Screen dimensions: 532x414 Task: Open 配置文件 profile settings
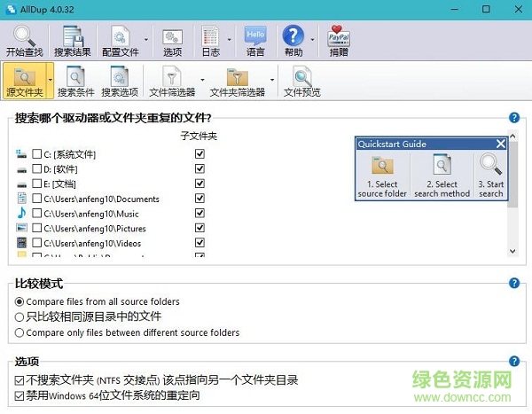pyautogui.click(x=120, y=41)
